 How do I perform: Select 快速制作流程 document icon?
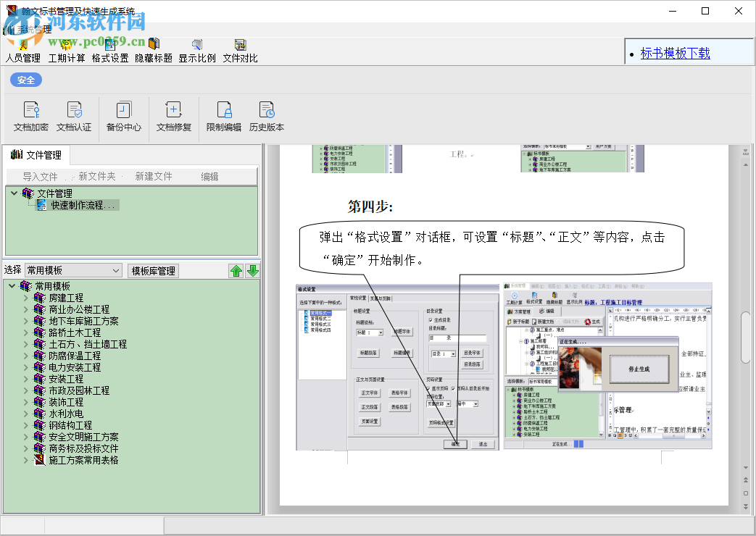(x=41, y=205)
